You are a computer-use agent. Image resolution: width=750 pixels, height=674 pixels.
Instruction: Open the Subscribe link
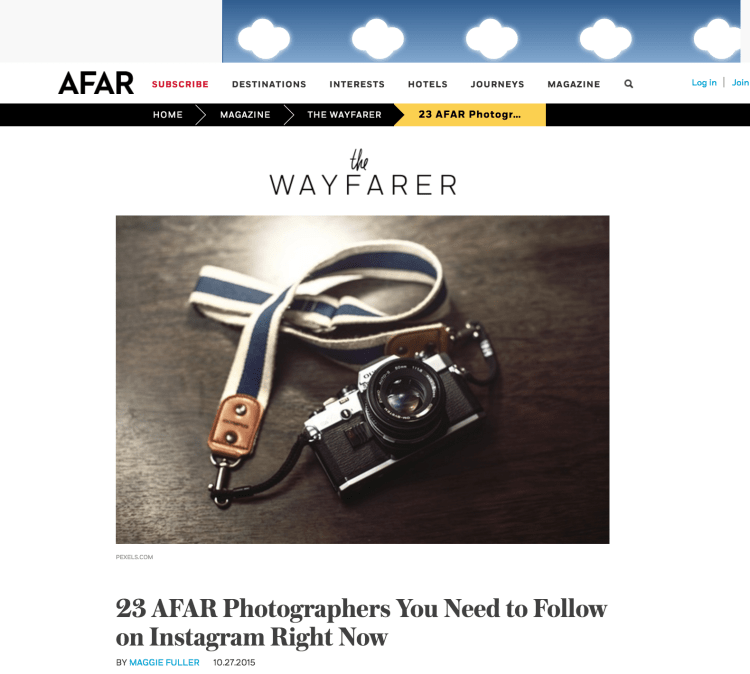click(180, 84)
